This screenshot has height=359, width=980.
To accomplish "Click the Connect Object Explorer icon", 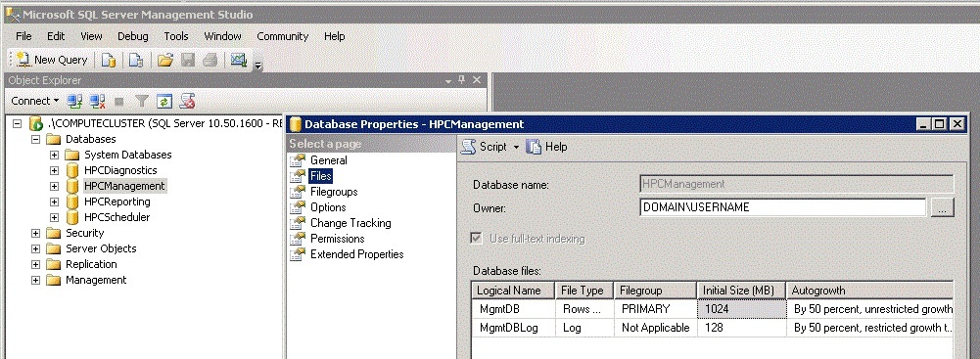I will (75, 101).
